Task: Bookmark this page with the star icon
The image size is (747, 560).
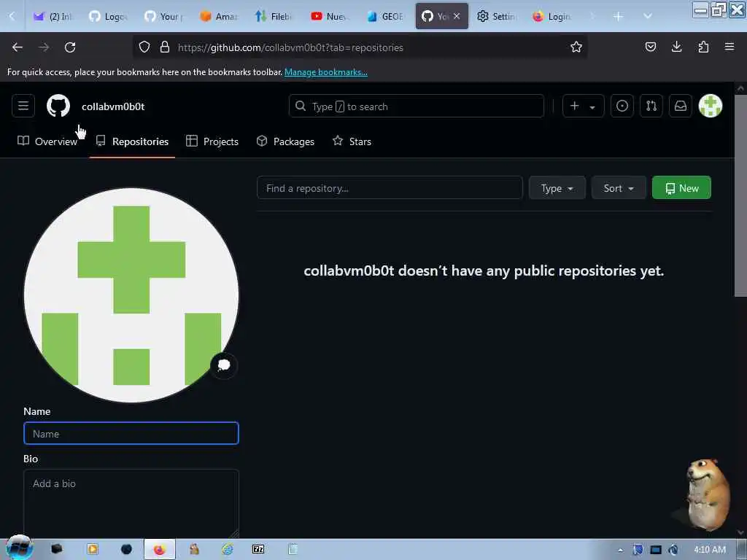Action: click(576, 47)
